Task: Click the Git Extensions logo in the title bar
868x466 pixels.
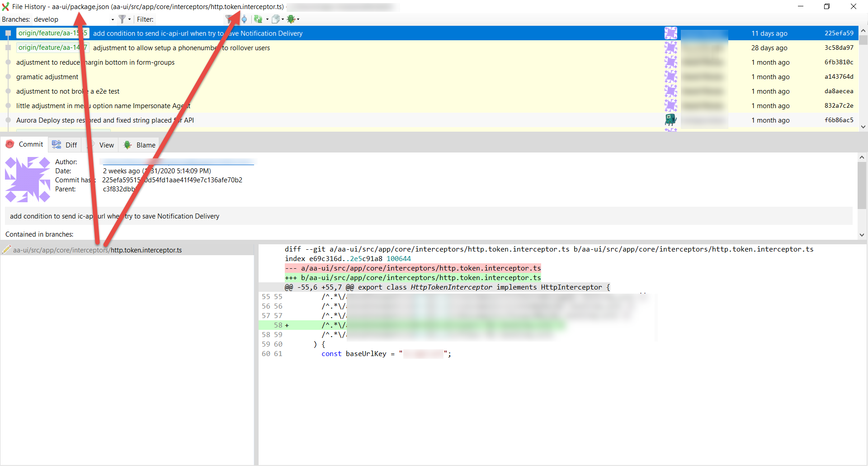Action: coord(5,6)
